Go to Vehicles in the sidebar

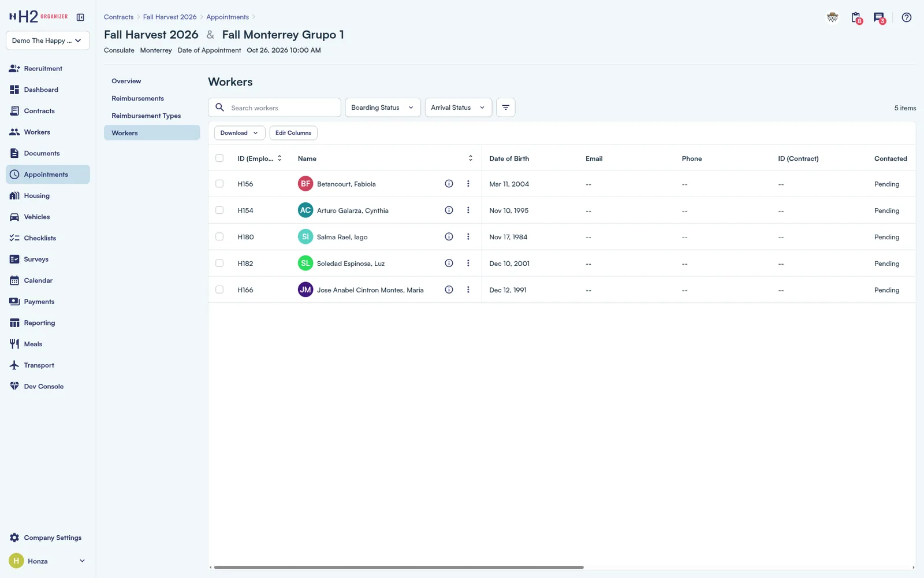coord(48,217)
